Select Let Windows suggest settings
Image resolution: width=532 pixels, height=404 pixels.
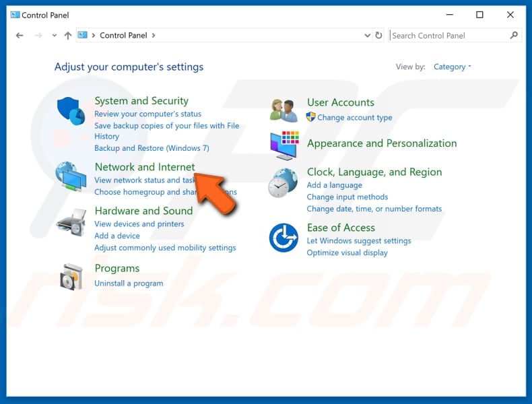click(359, 241)
